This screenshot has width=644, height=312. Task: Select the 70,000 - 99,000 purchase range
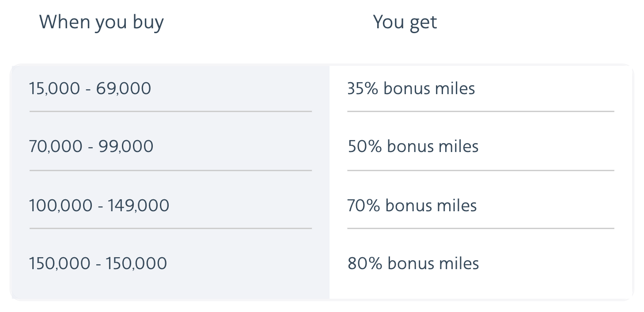pyautogui.click(x=91, y=146)
